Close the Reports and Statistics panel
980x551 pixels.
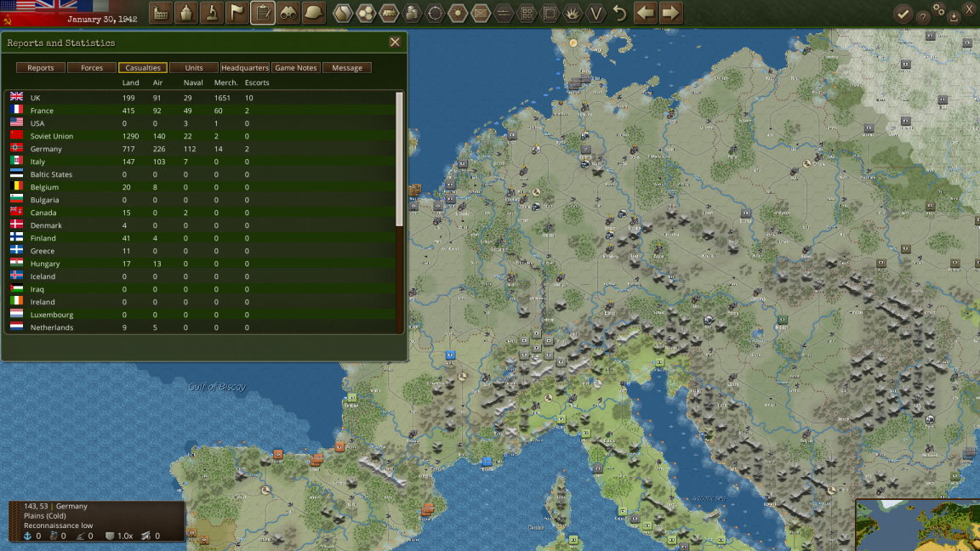395,42
